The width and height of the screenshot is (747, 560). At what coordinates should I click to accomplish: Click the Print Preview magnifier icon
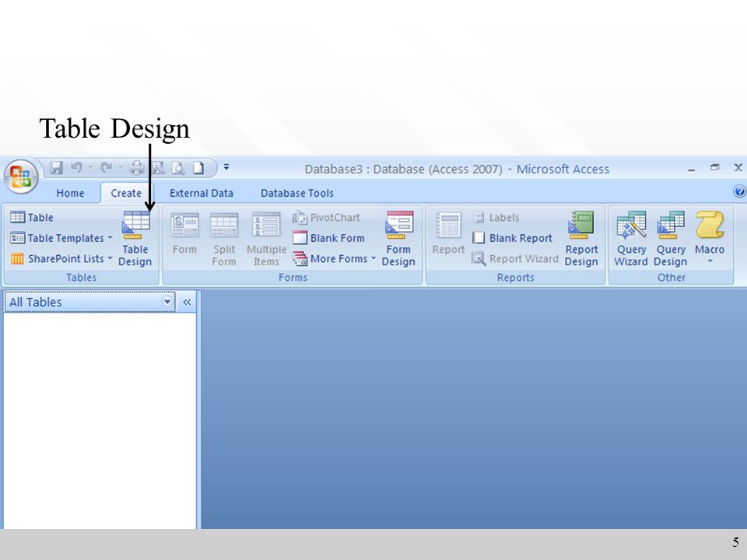click(178, 168)
